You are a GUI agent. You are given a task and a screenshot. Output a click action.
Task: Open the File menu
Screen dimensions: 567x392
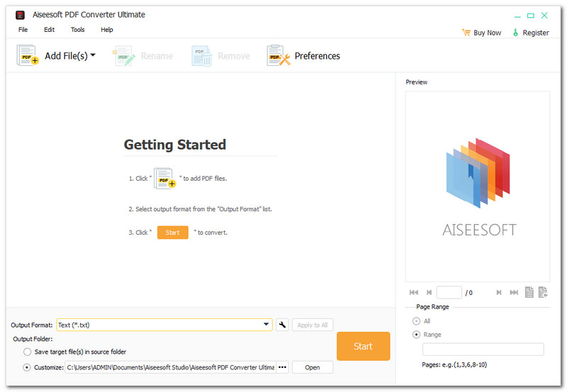point(23,30)
